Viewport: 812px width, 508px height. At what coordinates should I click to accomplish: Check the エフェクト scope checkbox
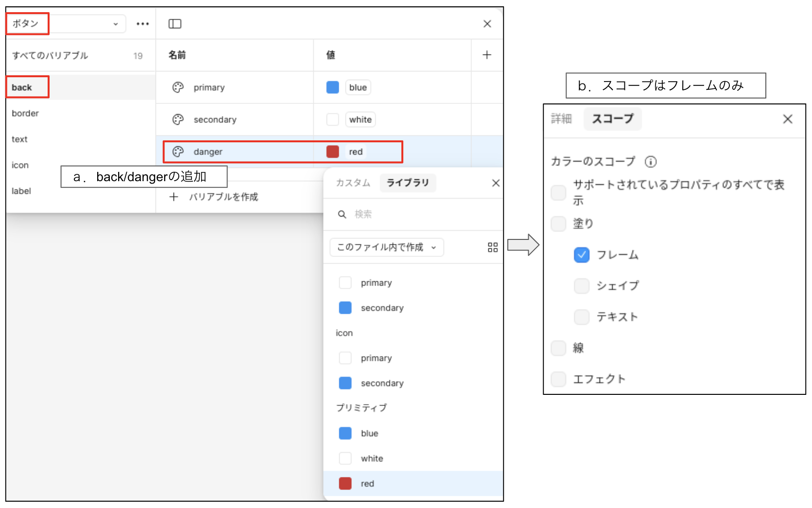(x=558, y=379)
